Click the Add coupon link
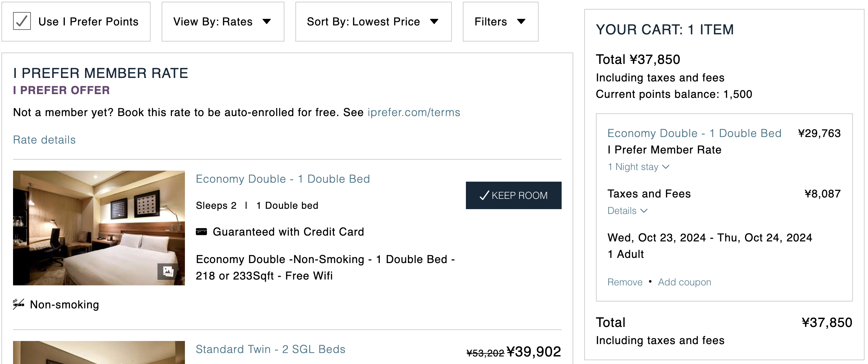Viewport: 868px width, 364px height. coord(684,282)
